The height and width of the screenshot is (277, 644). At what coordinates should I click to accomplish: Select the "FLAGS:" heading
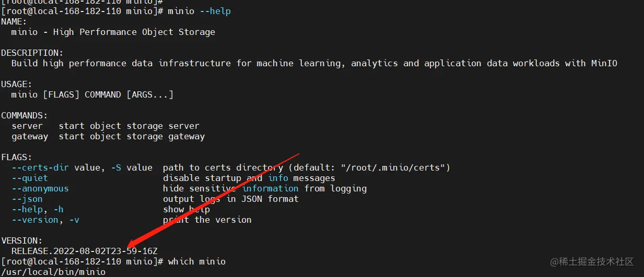tap(17, 157)
